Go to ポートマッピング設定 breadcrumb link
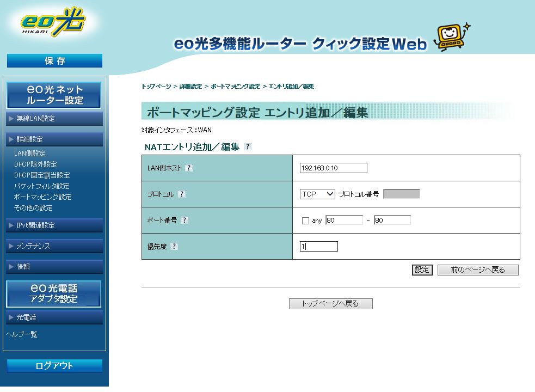Viewport: 535px width, 392px height. 236,87
